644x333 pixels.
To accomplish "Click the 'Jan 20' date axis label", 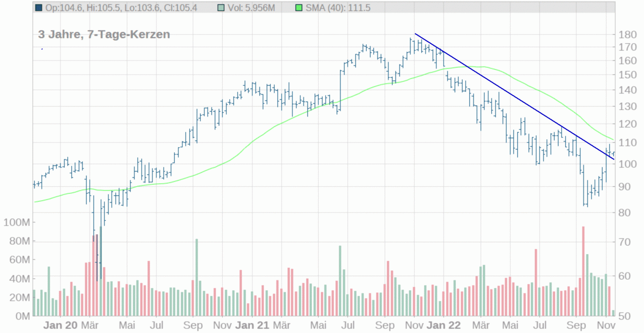I will pyautogui.click(x=60, y=325).
